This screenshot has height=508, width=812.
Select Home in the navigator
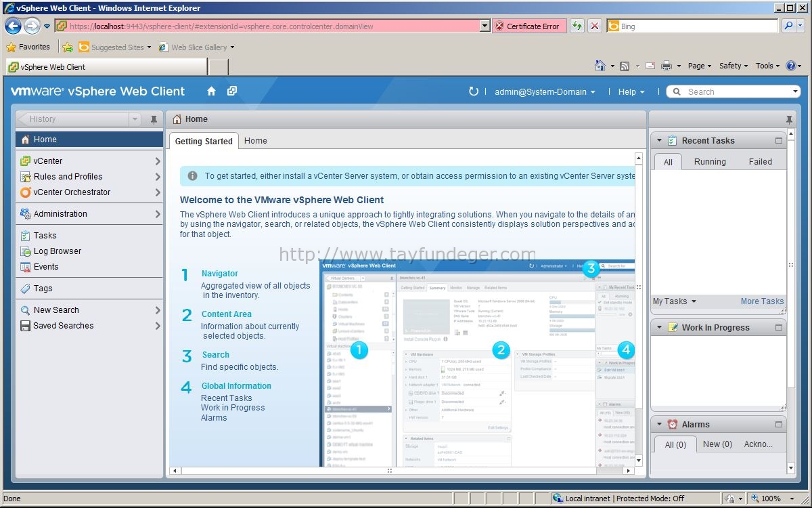(89, 140)
